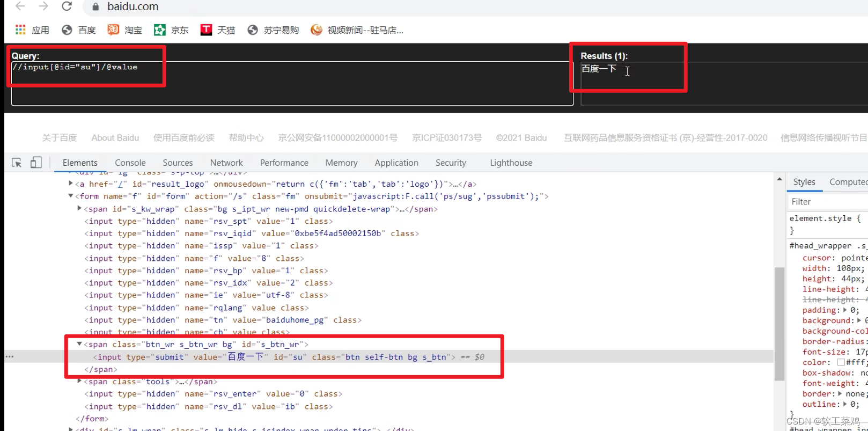Expand the padding property triangle

point(845,310)
